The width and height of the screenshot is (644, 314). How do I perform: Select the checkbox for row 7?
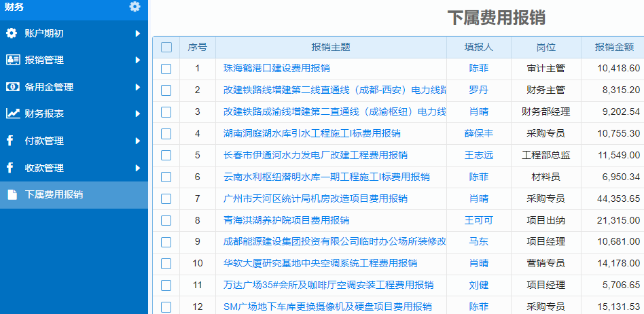pyautogui.click(x=166, y=198)
